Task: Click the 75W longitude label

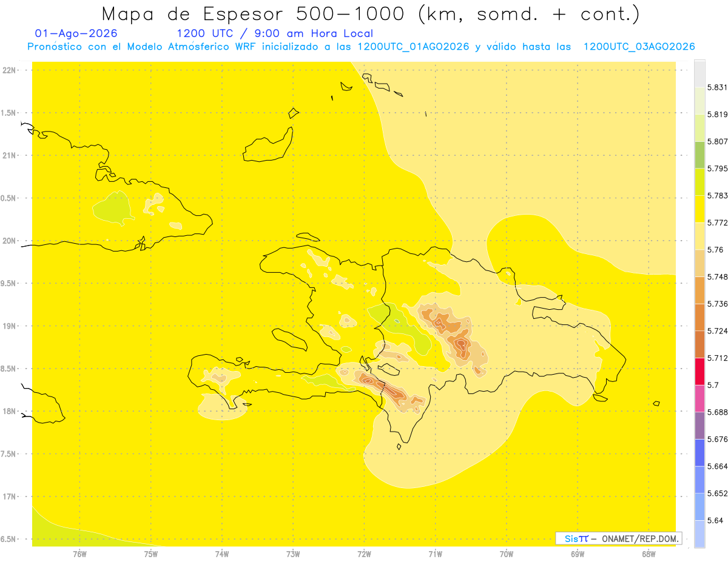Action: [x=150, y=554]
